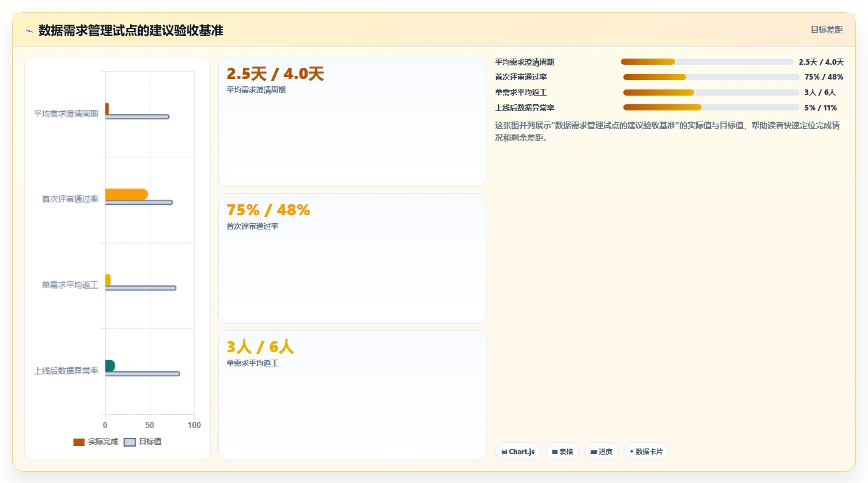Image resolution: width=868 pixels, height=483 pixels.
Task: Click the 首次评审通过率 progress bar
Action: click(711, 77)
